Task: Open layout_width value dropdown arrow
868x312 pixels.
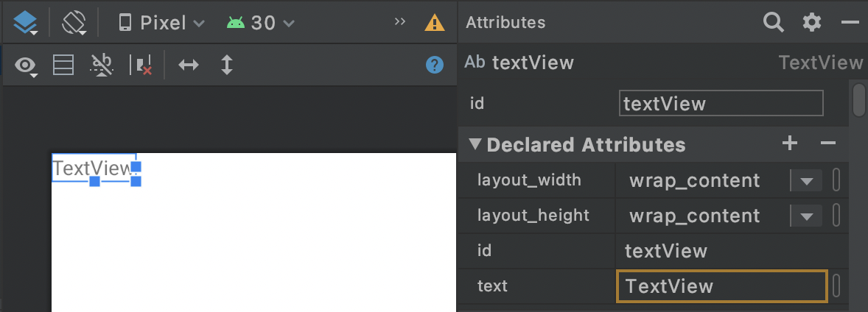Action: tap(806, 180)
